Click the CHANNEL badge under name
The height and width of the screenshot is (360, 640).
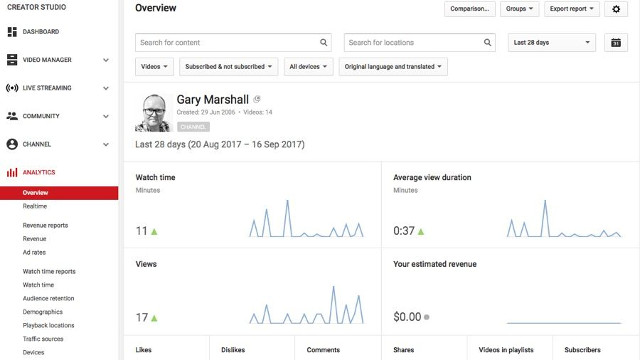[x=193, y=127]
